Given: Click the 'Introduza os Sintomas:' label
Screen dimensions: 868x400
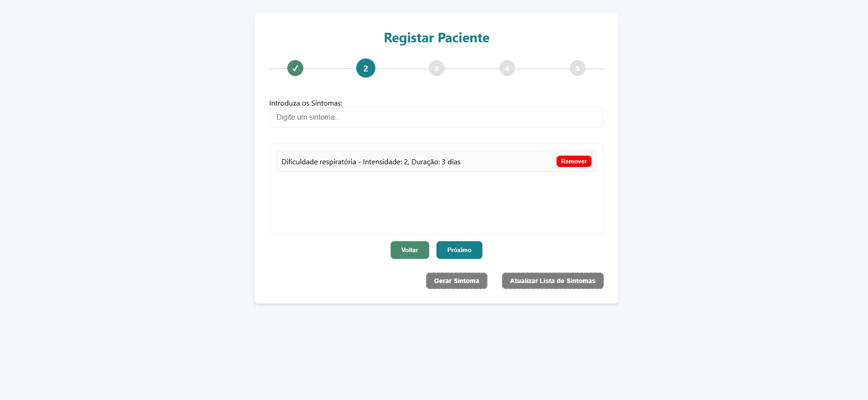Looking at the screenshot, I should coord(306,103).
